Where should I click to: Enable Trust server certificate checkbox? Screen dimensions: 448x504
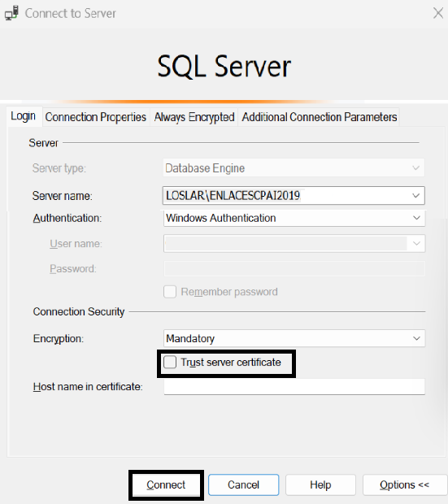(x=170, y=362)
